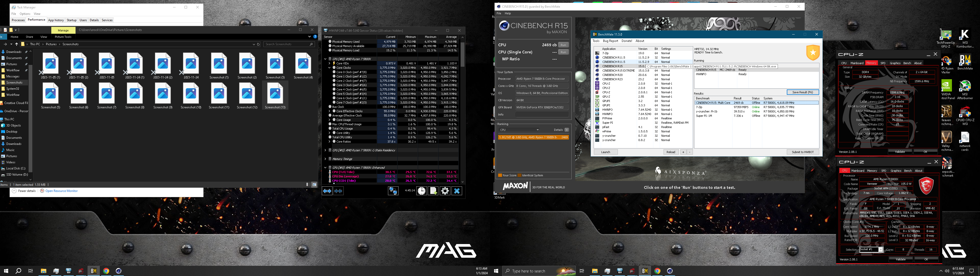
Task: Open Task Manager App history tab
Action: click(56, 20)
